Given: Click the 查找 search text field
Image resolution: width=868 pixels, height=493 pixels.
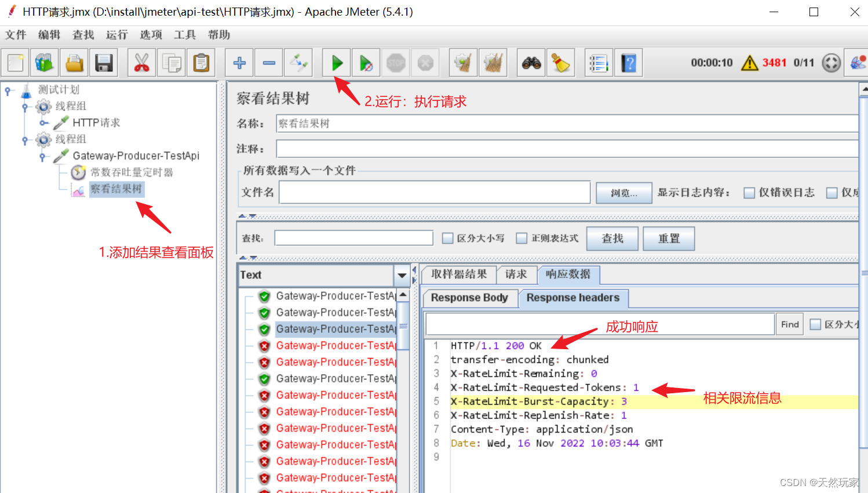Looking at the screenshot, I should (354, 238).
